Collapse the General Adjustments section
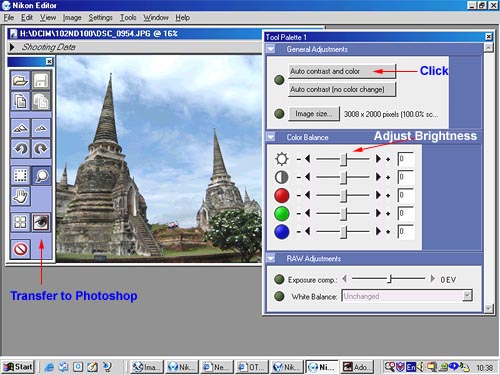This screenshot has height=375, width=500. (271, 49)
